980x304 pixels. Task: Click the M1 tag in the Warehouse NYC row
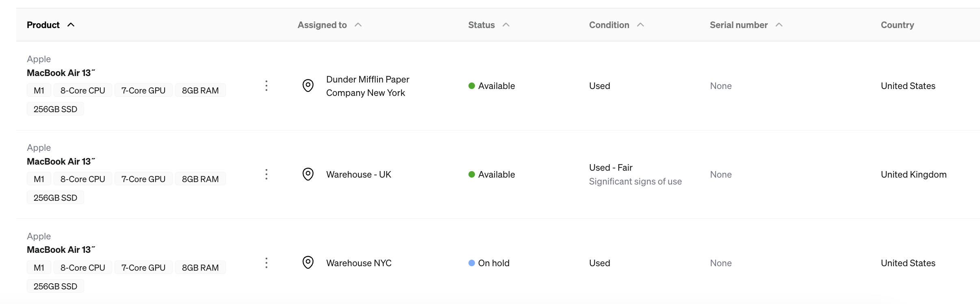tap(39, 267)
